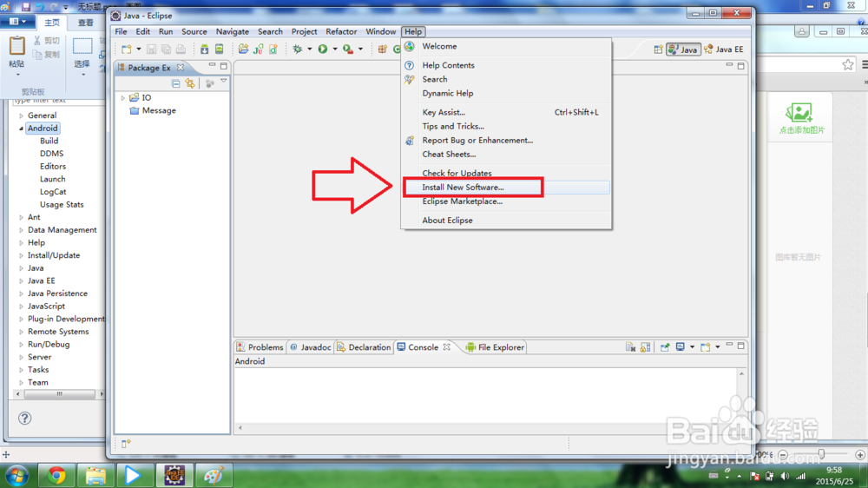Image resolution: width=868 pixels, height=488 pixels.
Task: Click the Print toolbar icon
Action: click(x=181, y=49)
